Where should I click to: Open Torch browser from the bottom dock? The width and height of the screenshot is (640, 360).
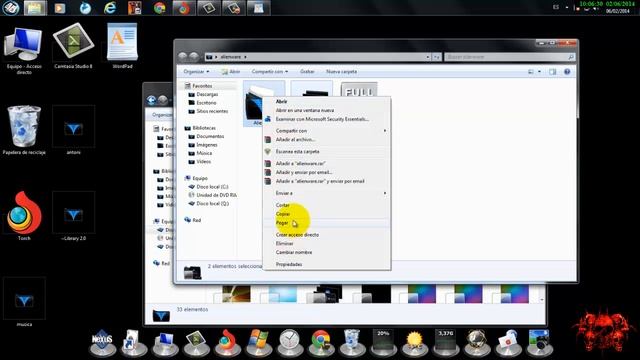[227, 342]
